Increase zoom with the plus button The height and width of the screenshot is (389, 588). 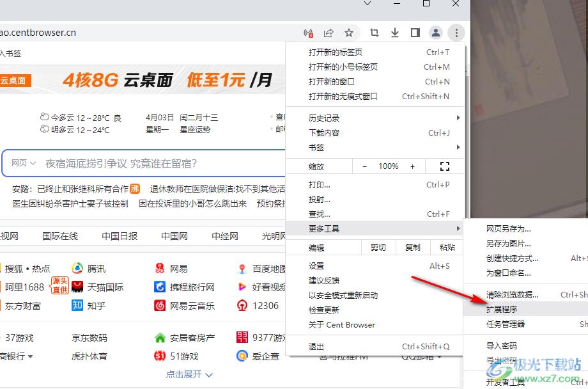pos(412,166)
